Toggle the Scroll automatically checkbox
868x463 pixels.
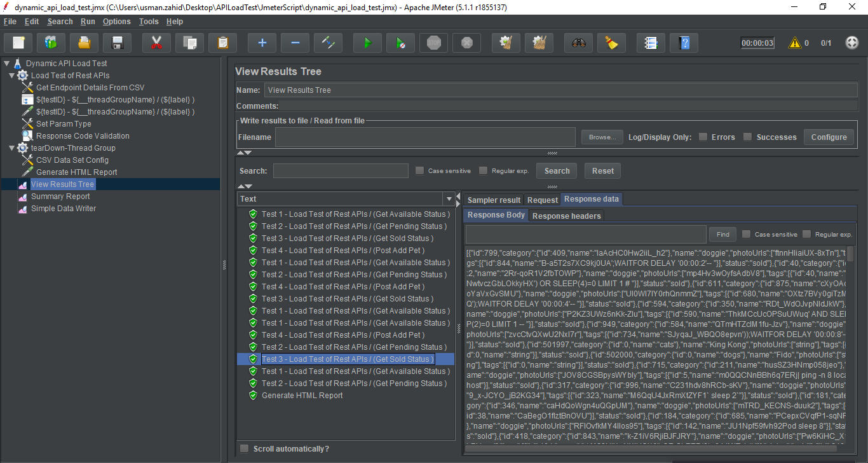[245, 449]
